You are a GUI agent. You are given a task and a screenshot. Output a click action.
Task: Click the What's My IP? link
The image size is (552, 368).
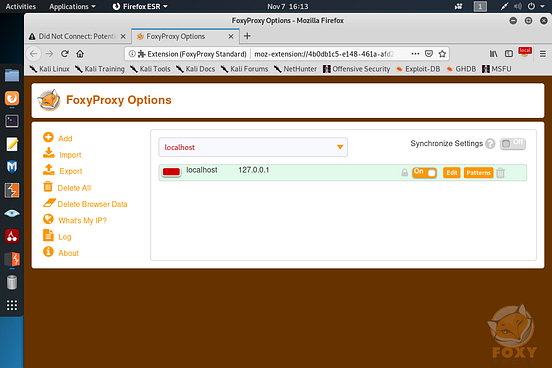[x=82, y=220]
